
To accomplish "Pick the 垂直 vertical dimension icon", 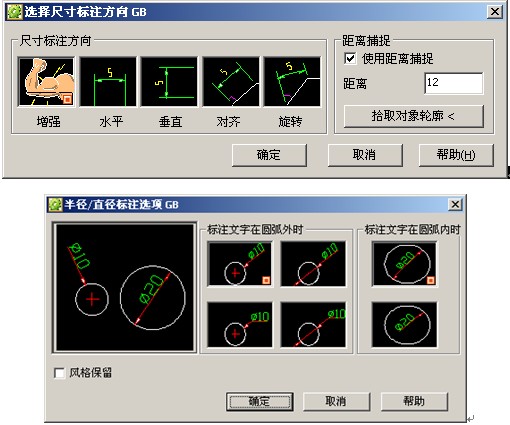I will (169, 82).
